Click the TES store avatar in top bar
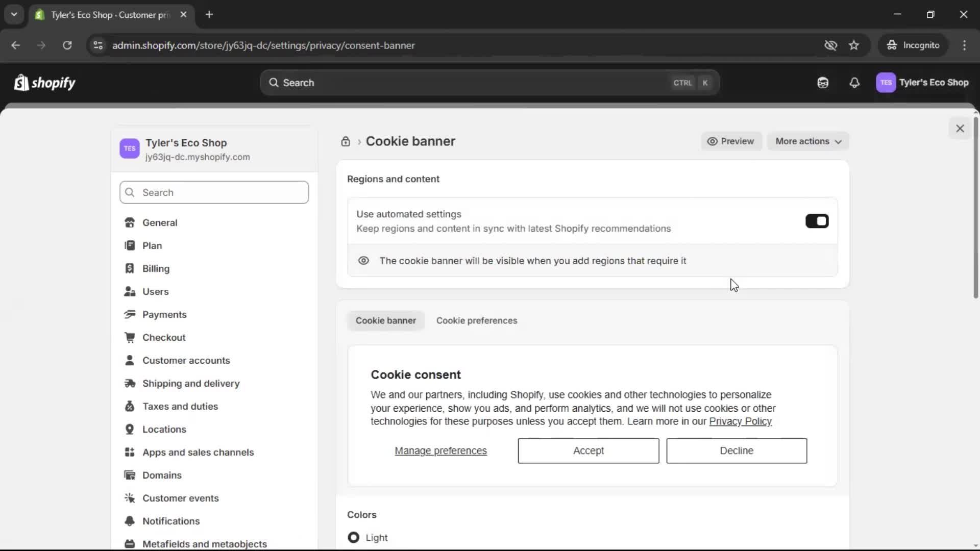The image size is (980, 551). 886,83
